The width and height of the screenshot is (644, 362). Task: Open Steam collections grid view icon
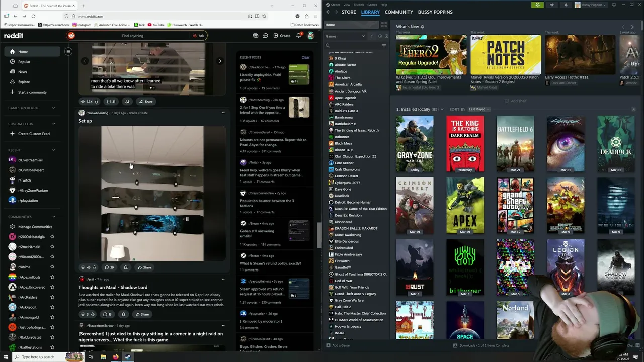coord(384,25)
